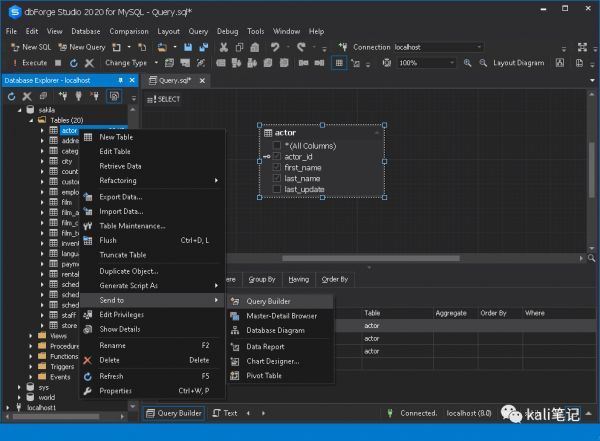Click the red Delete icon in context menu
600x441 pixels.
[x=88, y=360]
